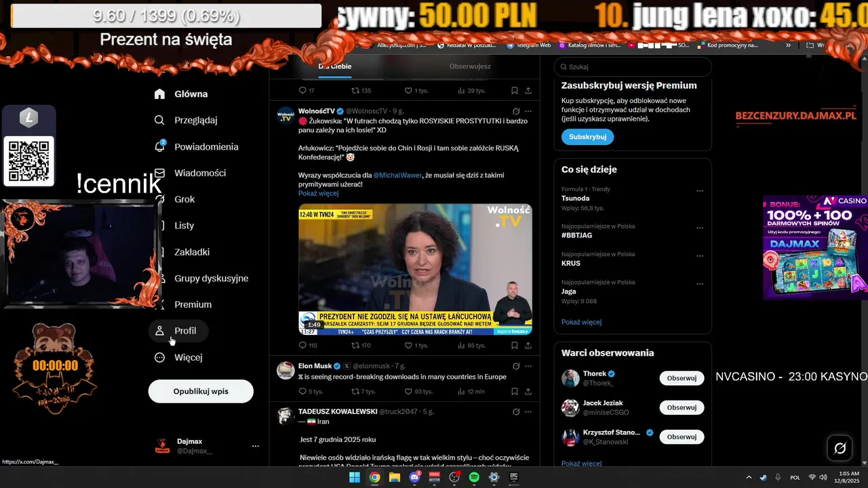Expand WolnośćTV post via Pokaż więcej

[x=318, y=193]
